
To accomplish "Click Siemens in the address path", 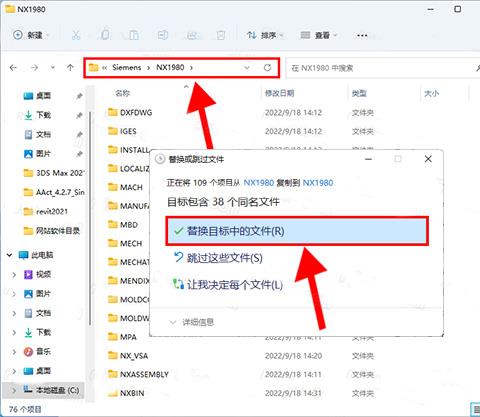I will coord(127,68).
